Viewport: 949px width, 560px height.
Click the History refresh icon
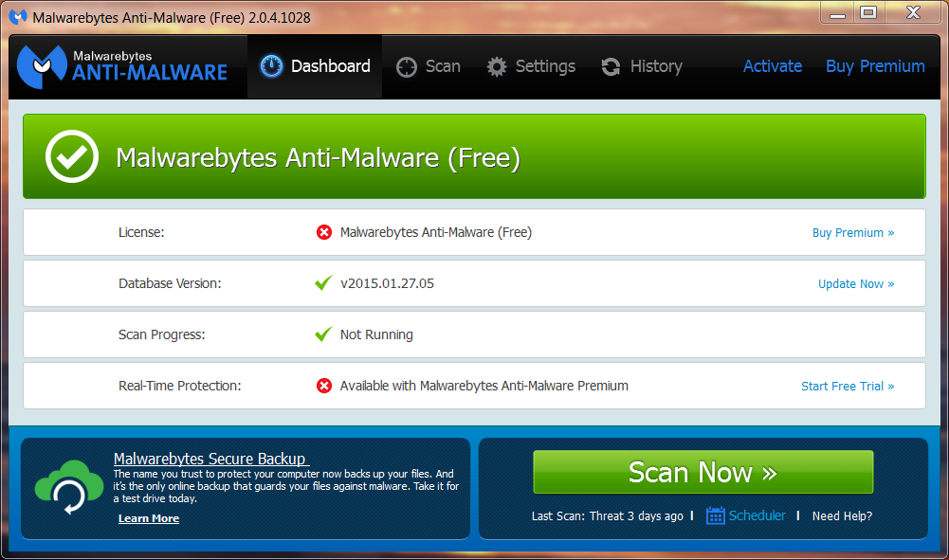tap(611, 66)
